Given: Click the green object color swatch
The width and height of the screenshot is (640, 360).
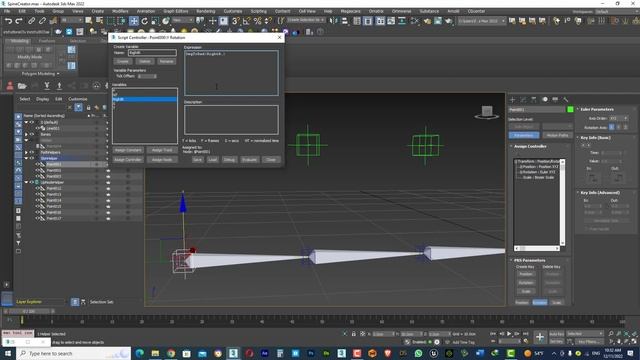Looking at the screenshot, I should tap(570, 109).
